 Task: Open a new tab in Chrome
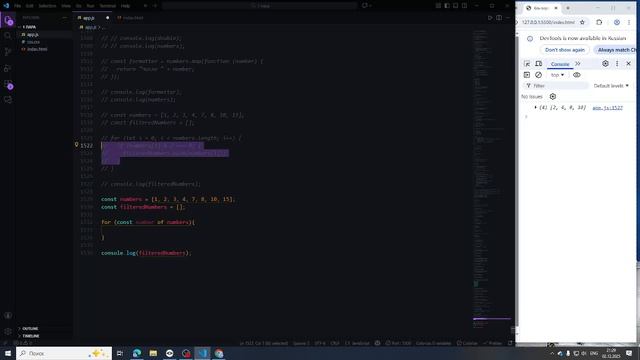click(x=568, y=8)
